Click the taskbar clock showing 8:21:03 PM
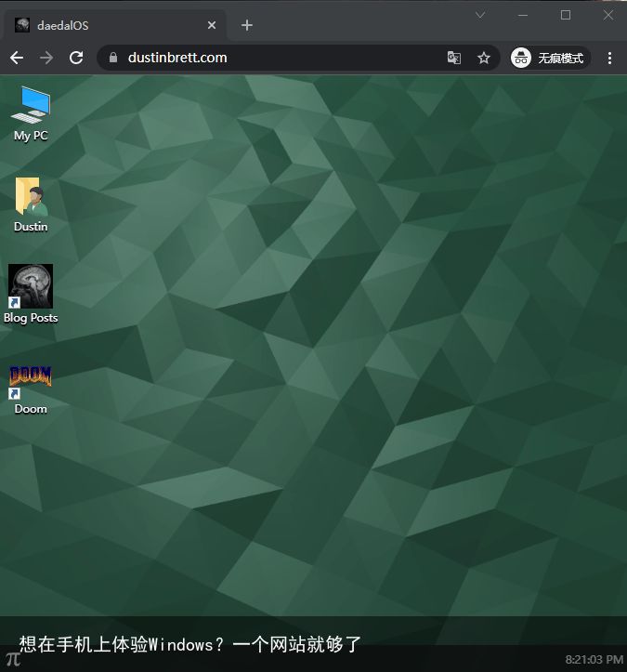This screenshot has height=672, width=627. coord(594,659)
